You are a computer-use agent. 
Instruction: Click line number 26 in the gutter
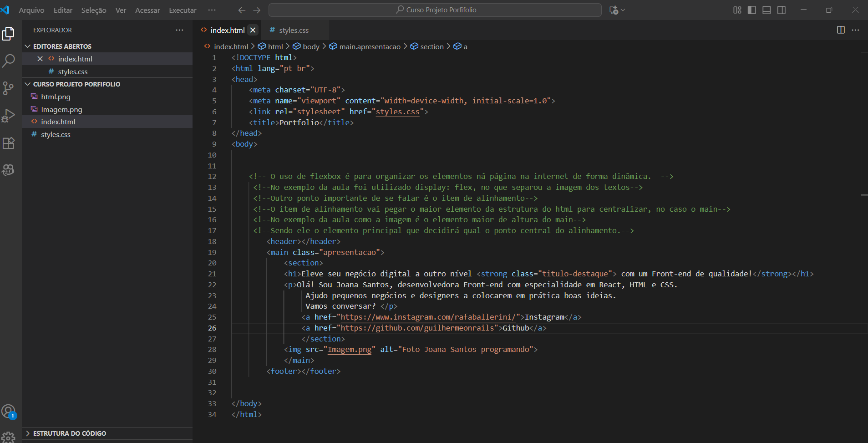point(212,328)
